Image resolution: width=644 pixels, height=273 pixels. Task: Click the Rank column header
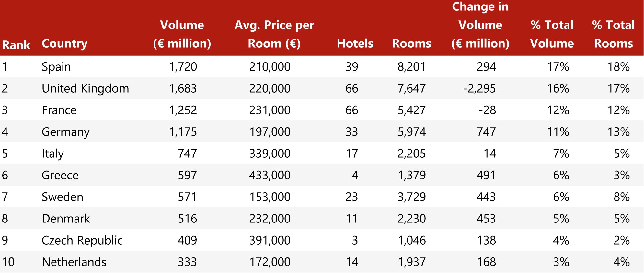16,45
